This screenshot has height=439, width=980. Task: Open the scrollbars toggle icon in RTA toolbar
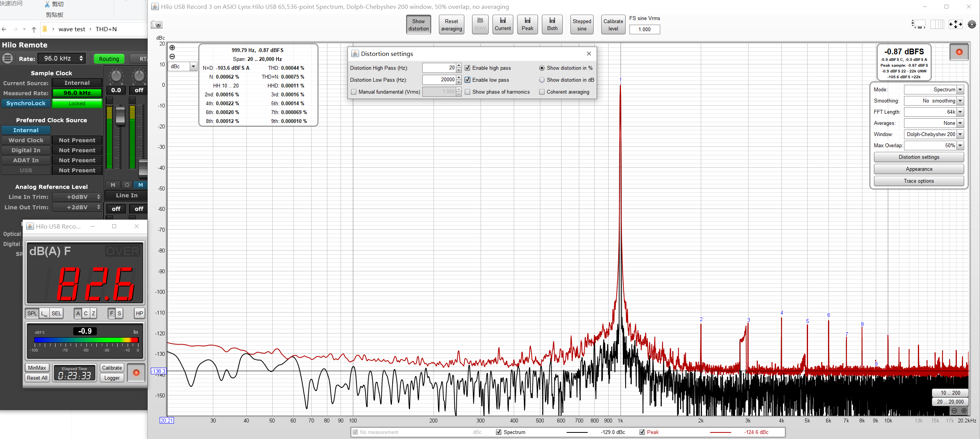tap(918, 25)
